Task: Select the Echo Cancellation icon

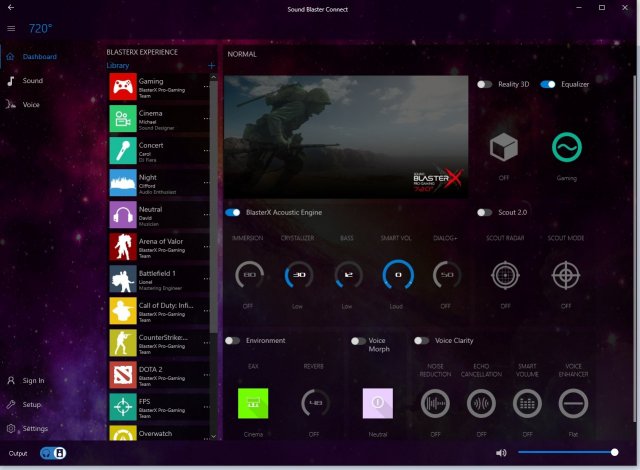Action: click(479, 403)
